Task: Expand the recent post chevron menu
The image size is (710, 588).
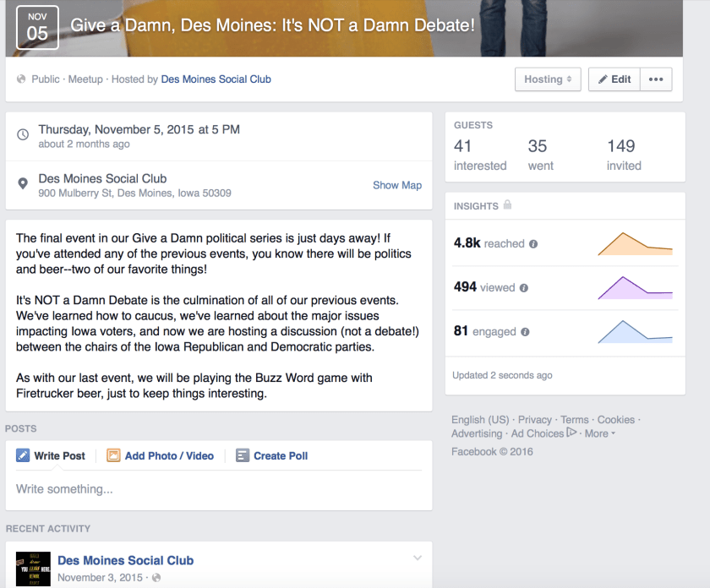Action: coord(417,558)
